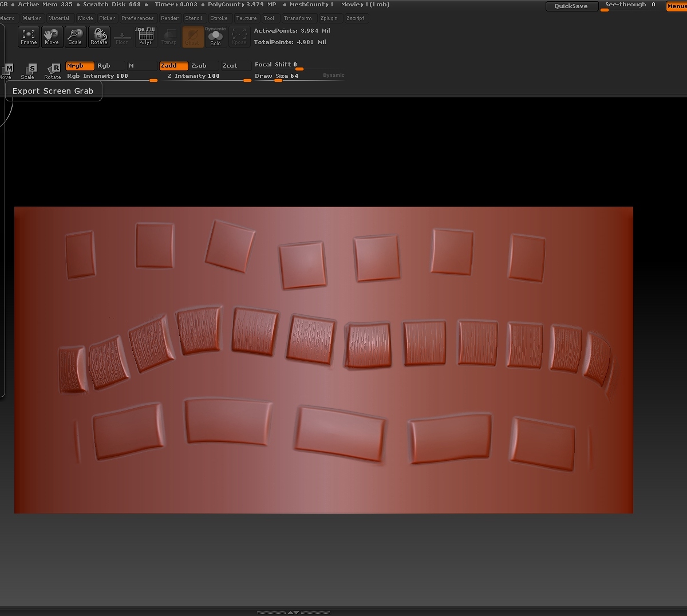Open the Stroke menu
Screen dimensions: 687x616
tap(219, 18)
